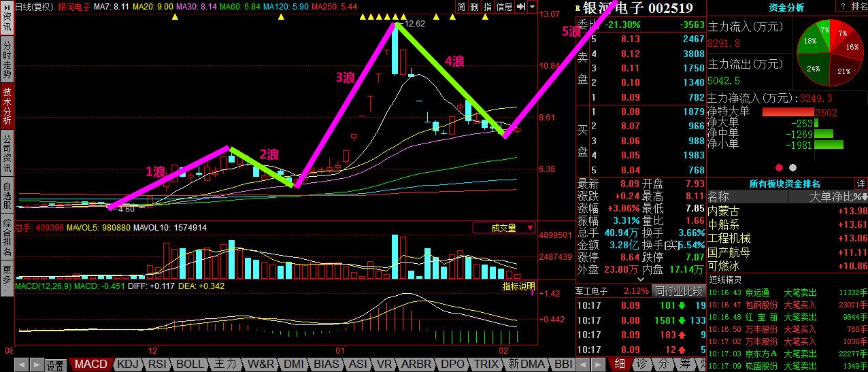868x372 pixels.
Task: Select the MACD indicator tab
Action: (x=91, y=365)
